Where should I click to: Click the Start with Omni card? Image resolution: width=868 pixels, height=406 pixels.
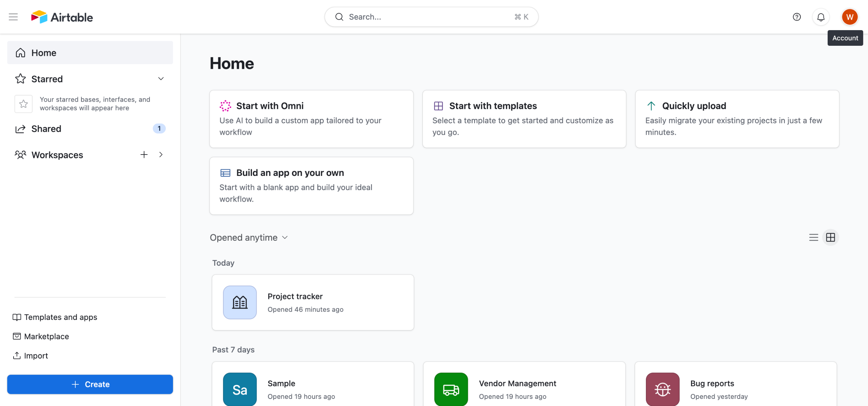coord(311,119)
